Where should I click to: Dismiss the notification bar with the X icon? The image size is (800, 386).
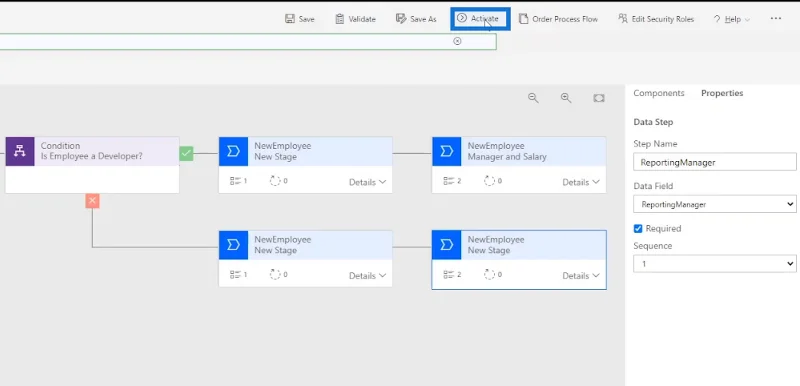(457, 41)
